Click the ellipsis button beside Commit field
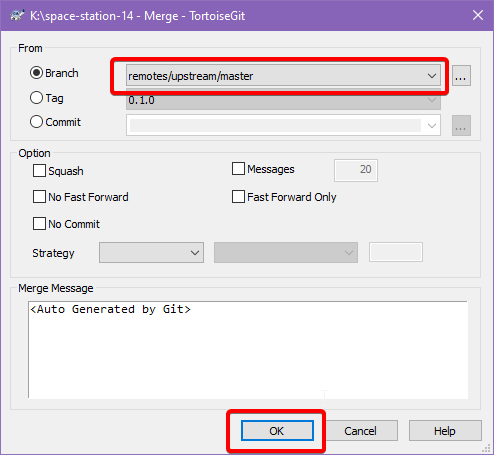Viewport: 494px width, 455px height. click(x=461, y=125)
